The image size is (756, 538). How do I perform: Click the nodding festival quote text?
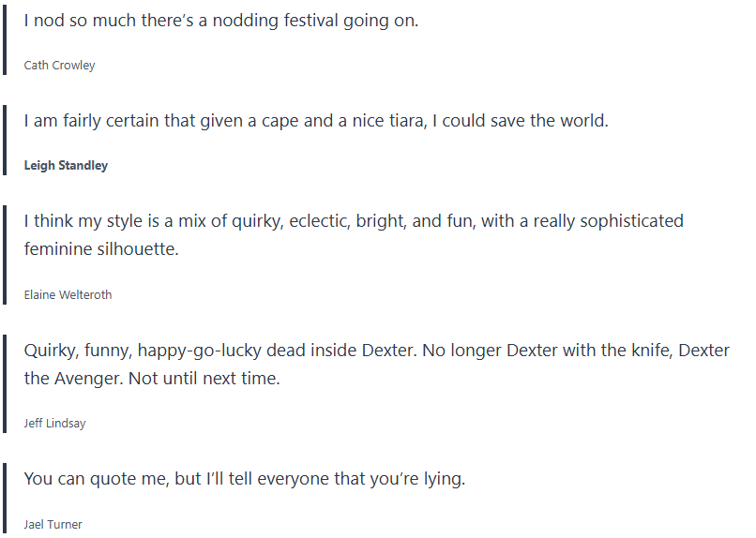pyautogui.click(x=220, y=20)
